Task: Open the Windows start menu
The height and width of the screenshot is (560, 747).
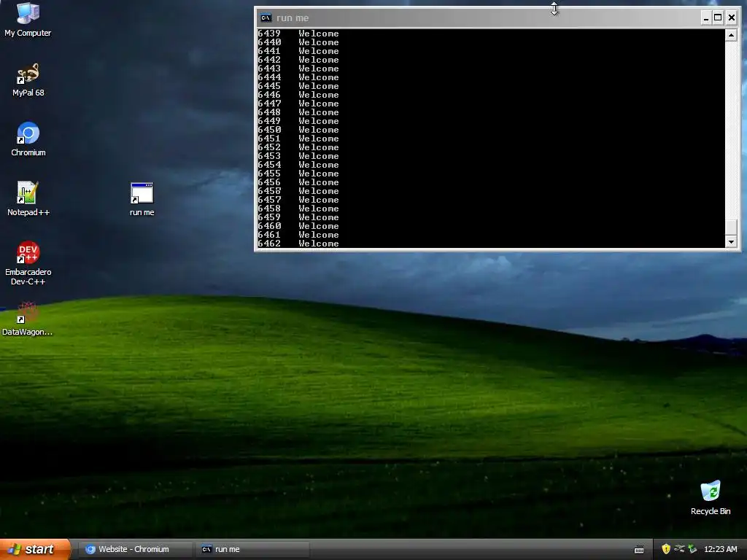Action: click(35, 549)
